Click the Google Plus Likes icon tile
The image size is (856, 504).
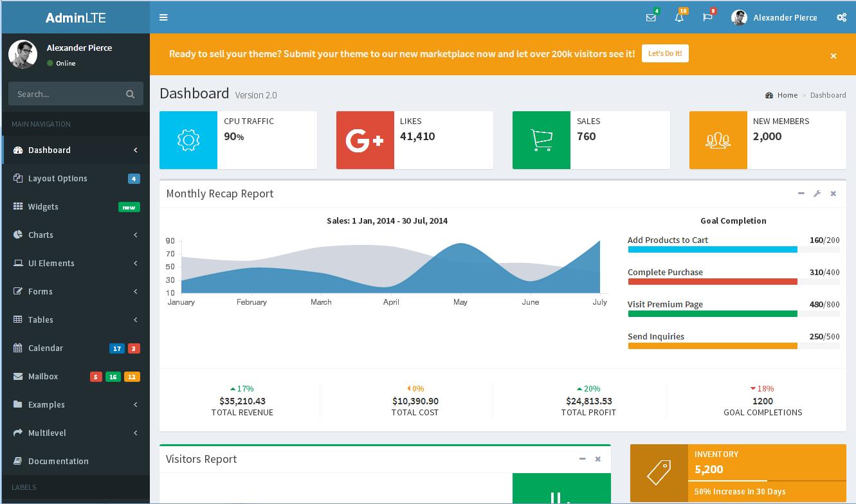[x=365, y=140]
